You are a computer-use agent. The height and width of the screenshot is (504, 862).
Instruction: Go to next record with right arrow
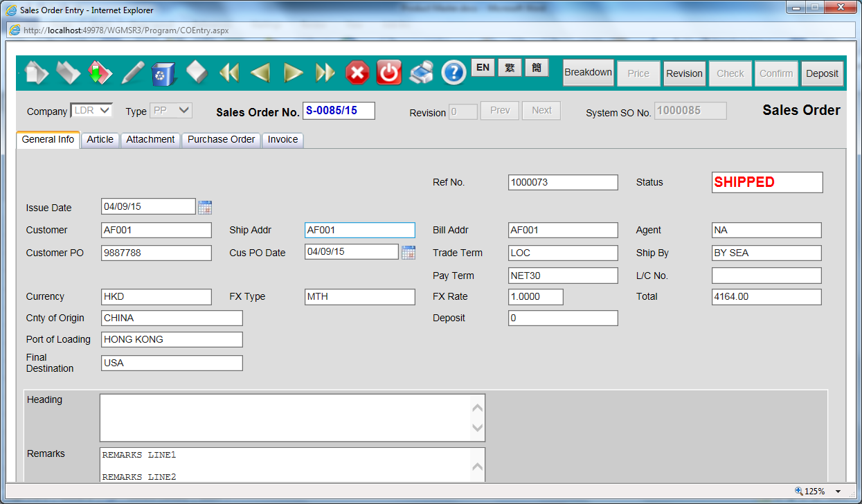click(x=294, y=73)
